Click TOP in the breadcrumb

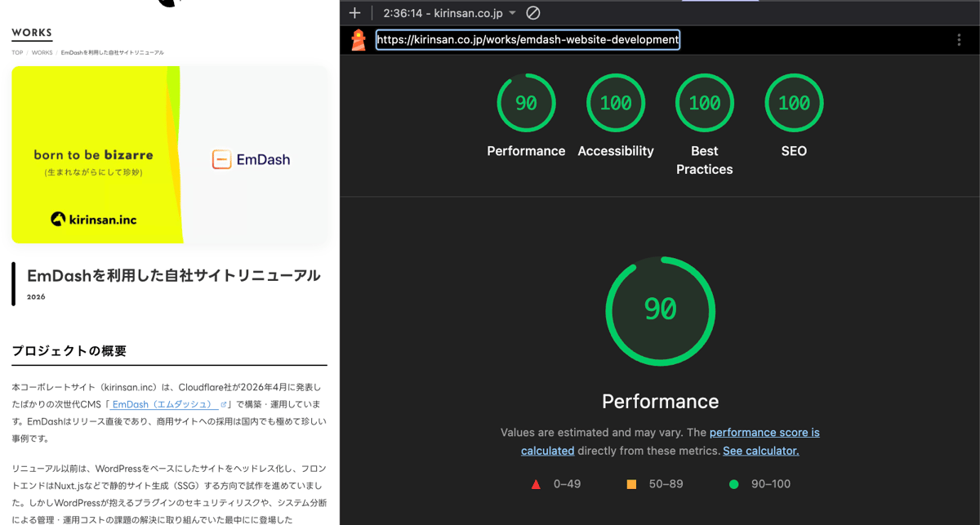pos(17,52)
